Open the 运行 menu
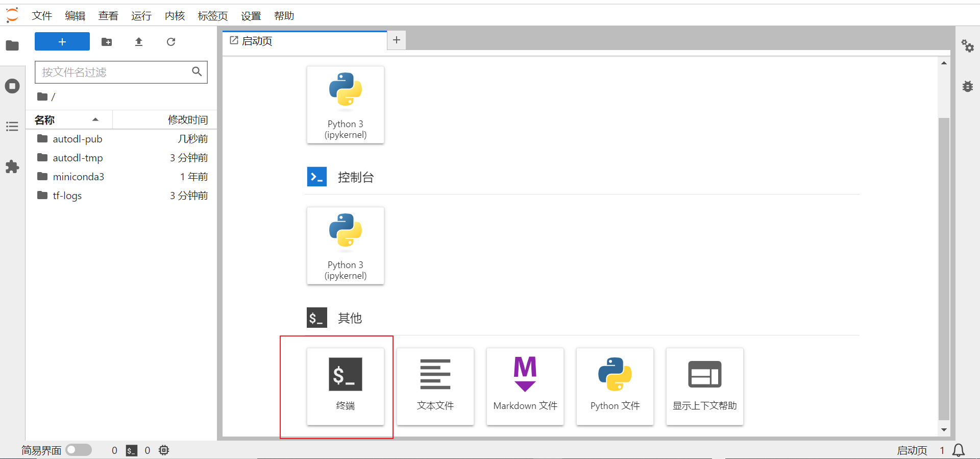Screen dimensions: 980x459 coord(141,16)
